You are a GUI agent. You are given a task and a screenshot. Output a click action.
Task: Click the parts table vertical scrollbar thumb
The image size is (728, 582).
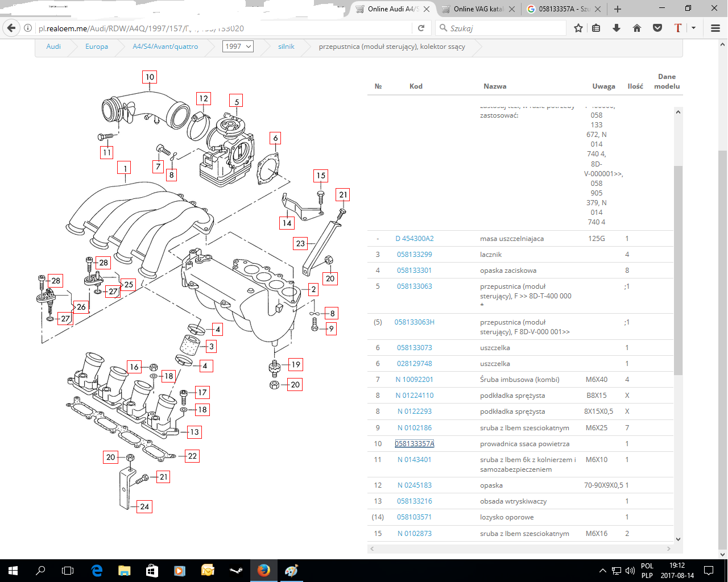(x=678, y=270)
